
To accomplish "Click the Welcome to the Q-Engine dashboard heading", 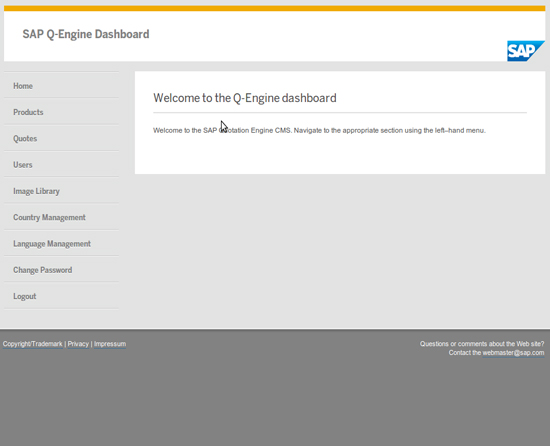I will pos(245,98).
